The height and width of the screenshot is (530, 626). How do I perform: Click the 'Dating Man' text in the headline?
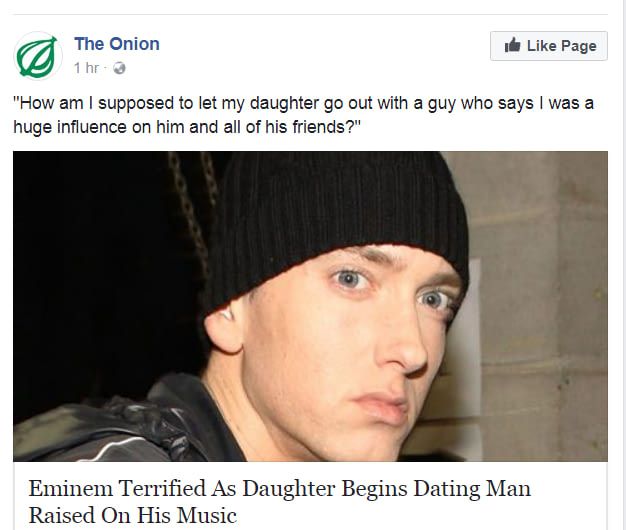(x=472, y=488)
